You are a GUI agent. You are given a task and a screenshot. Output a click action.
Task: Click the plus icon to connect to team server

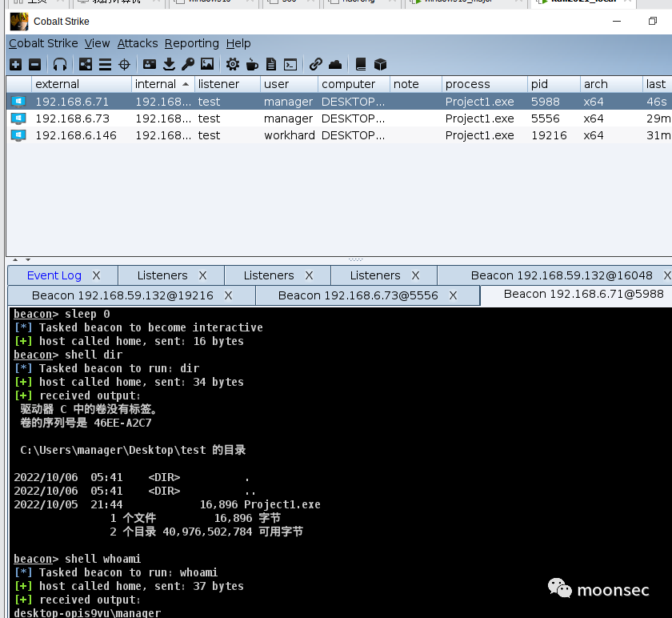[16, 64]
